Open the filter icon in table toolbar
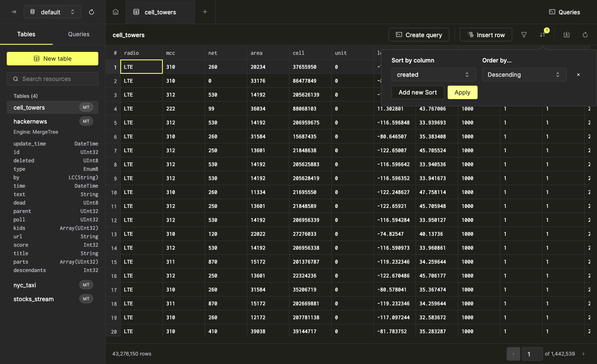This screenshot has height=364, width=597. pos(524,35)
